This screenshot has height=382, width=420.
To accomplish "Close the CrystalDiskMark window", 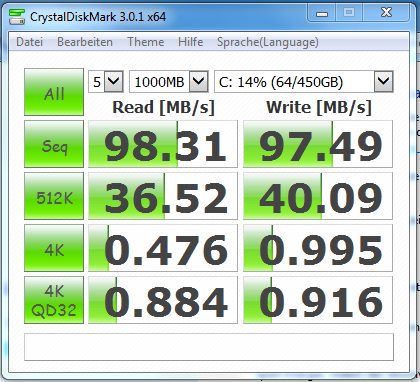I will pos(386,14).
